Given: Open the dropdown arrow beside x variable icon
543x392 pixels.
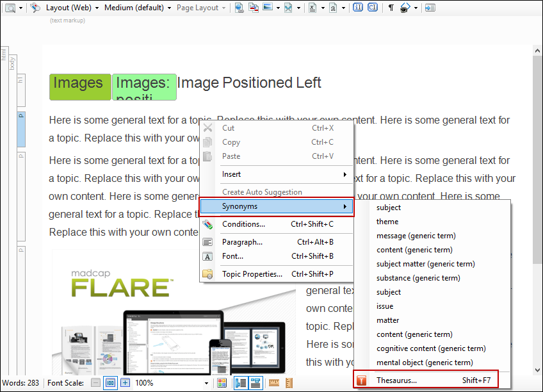Looking at the screenshot, I should click(323, 8).
